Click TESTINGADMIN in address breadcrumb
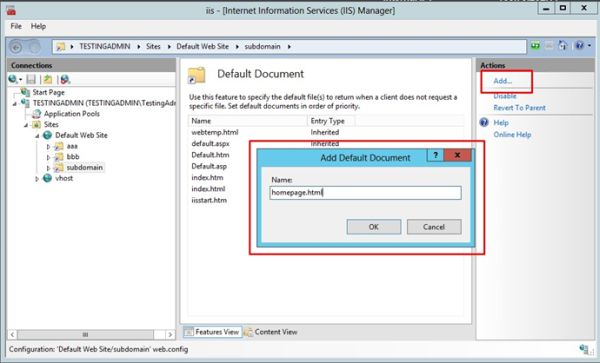Viewport: 600px width, 363px height. tap(104, 47)
